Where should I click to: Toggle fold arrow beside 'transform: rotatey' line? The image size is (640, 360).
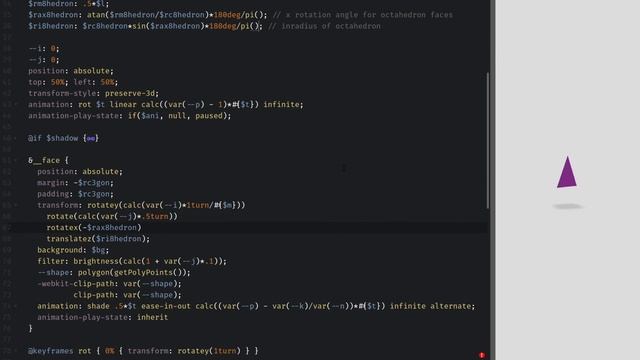pyautogui.click(x=16, y=205)
